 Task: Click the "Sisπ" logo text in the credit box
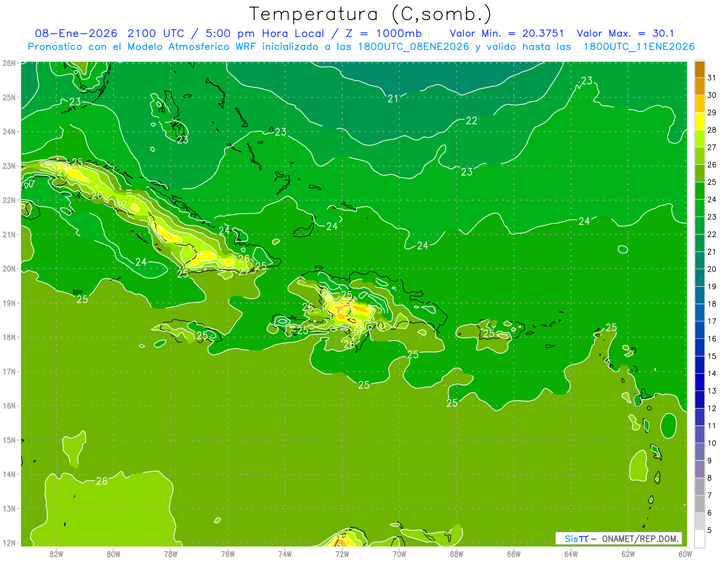pos(576,538)
